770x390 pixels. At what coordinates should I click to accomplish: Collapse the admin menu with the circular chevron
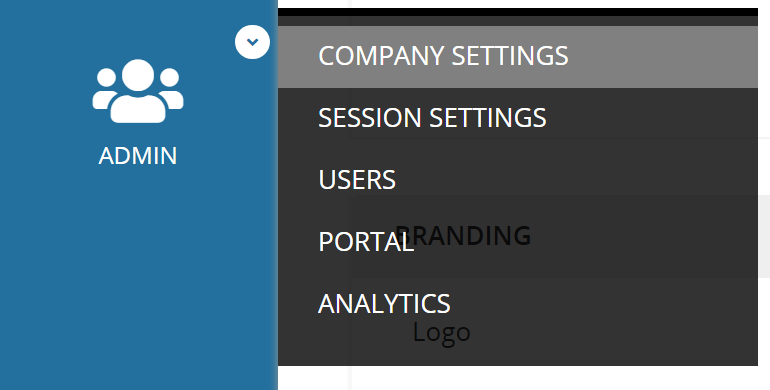click(x=252, y=42)
